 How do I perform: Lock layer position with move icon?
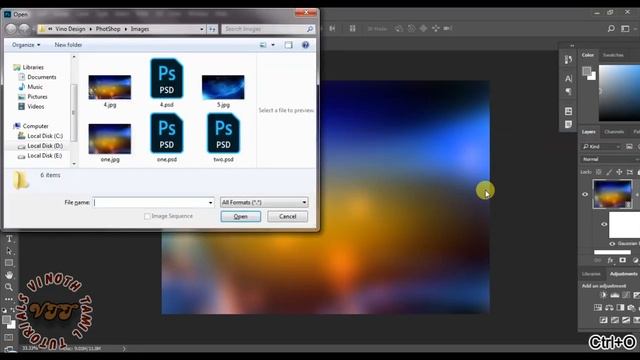(x=619, y=172)
